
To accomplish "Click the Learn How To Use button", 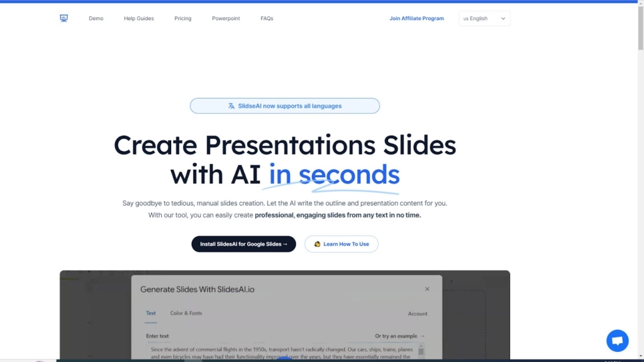I will [x=341, y=244].
